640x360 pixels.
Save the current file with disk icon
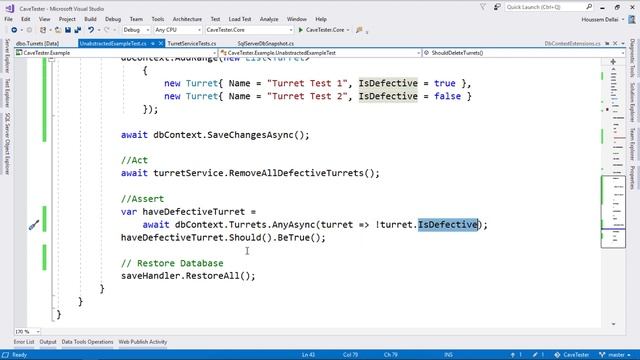click(68, 30)
